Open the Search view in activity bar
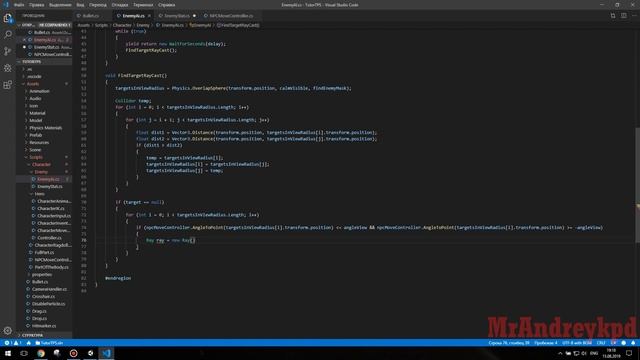 [x=8, y=35]
